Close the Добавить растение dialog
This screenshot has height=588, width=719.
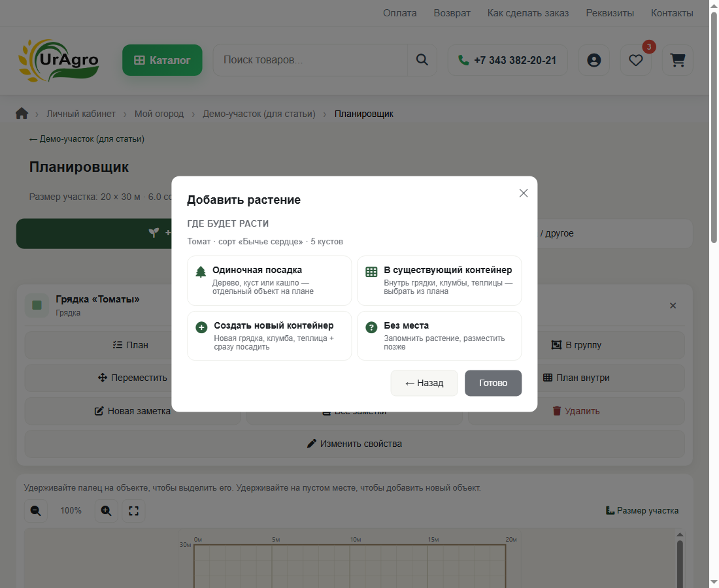524,193
